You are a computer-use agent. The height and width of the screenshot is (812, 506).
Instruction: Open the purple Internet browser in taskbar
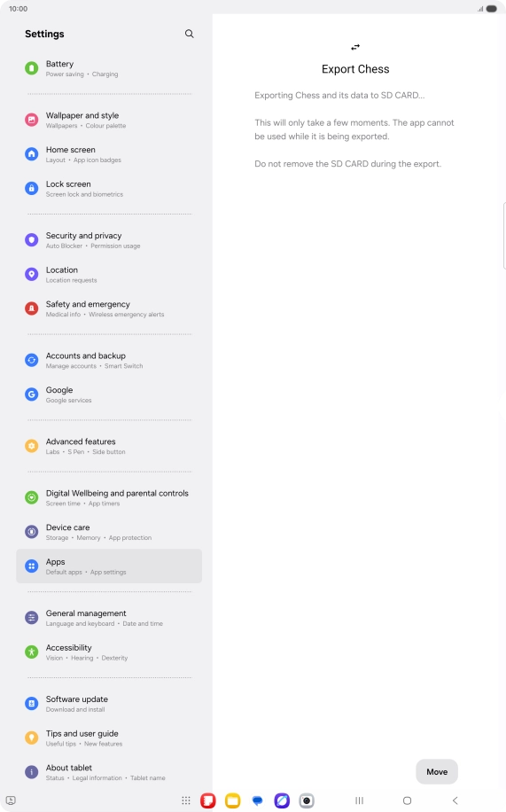[x=282, y=800]
